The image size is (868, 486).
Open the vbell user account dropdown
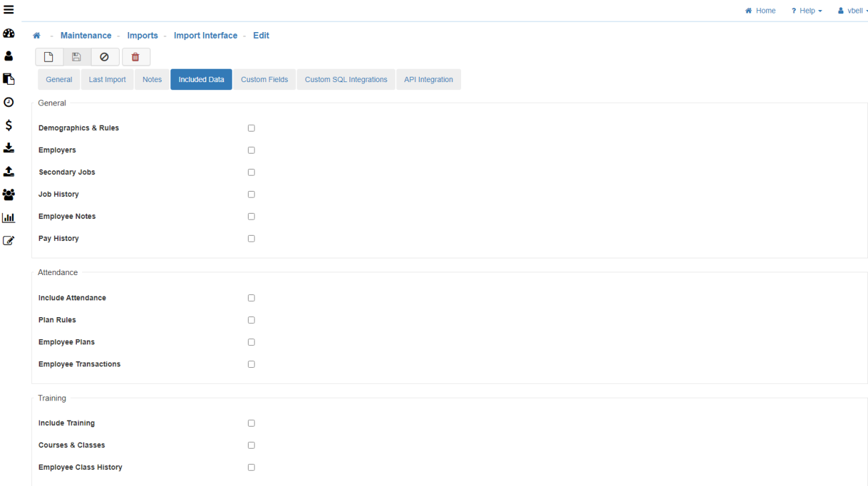coord(853,11)
